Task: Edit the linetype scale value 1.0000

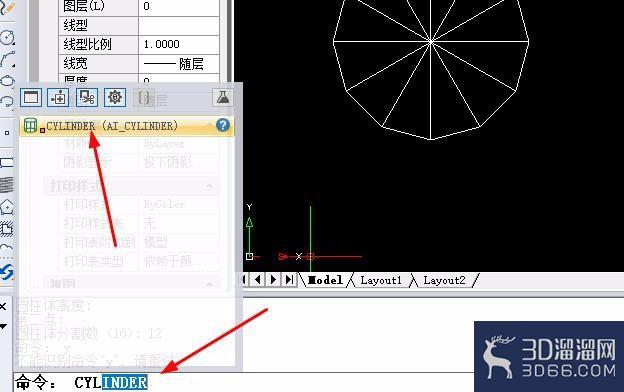Action: tap(179, 44)
